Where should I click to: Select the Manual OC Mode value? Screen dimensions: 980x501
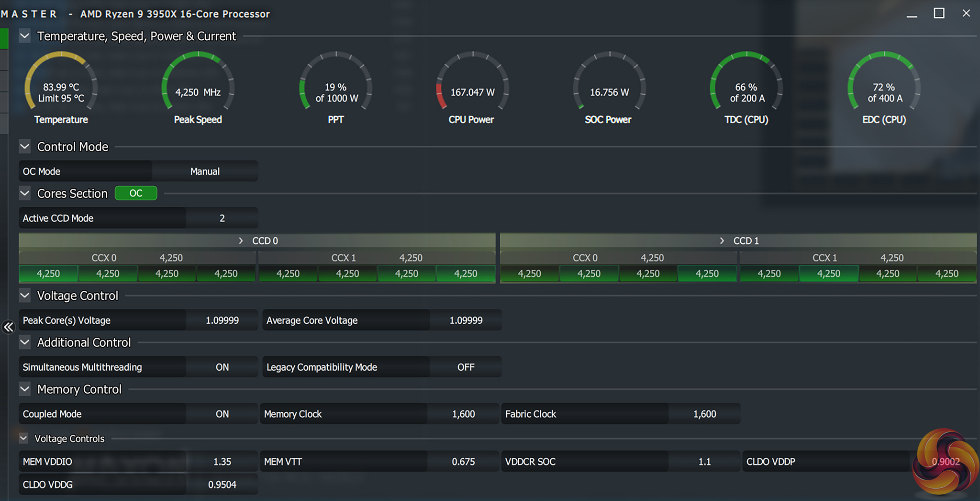205,171
